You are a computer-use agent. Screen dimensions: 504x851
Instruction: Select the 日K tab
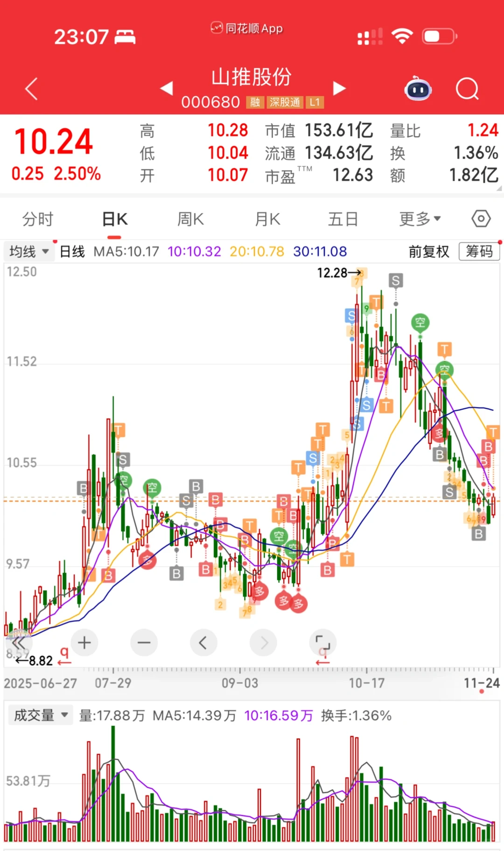[115, 219]
